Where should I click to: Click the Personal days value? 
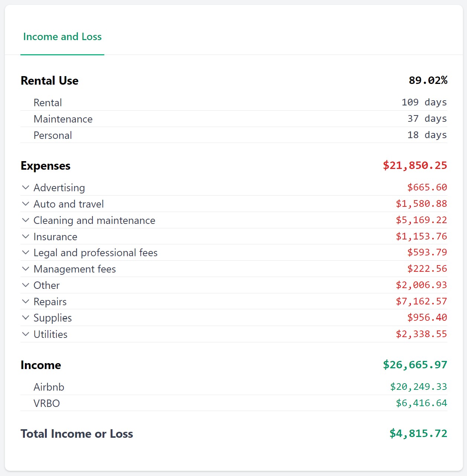tap(427, 135)
